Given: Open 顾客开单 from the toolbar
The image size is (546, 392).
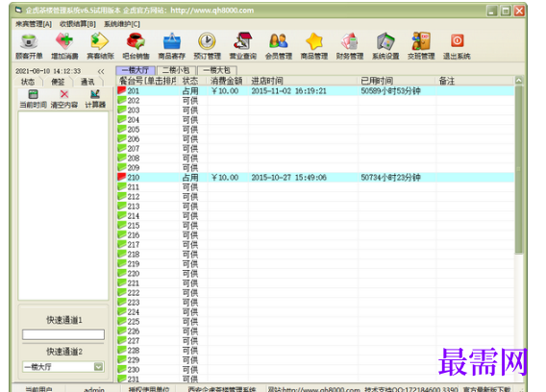Looking at the screenshot, I should tap(29, 46).
